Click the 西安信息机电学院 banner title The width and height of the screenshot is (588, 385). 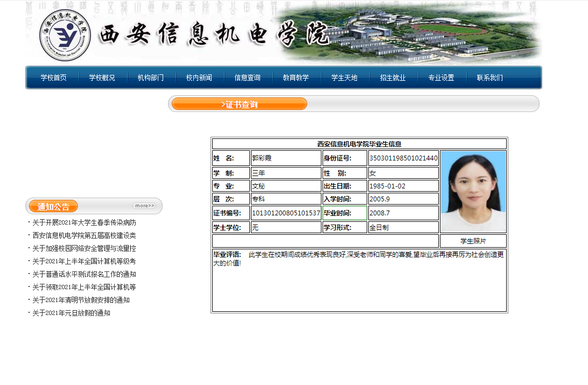coord(214,34)
